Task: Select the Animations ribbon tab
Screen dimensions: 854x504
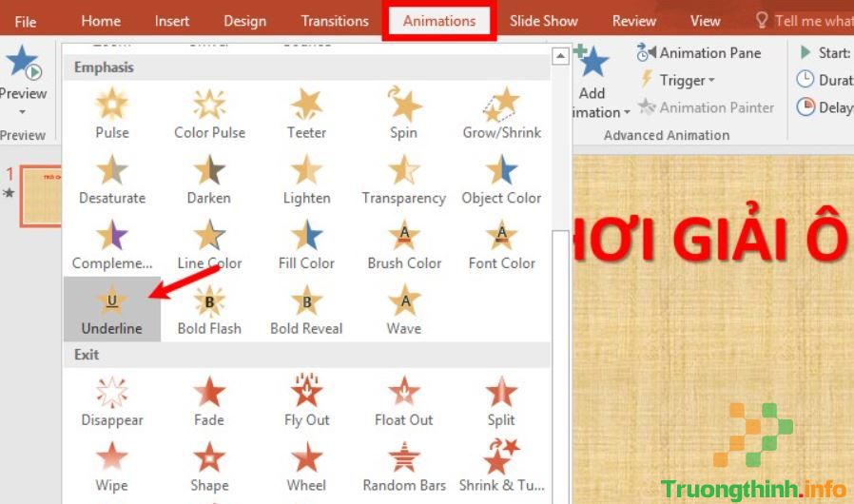Action: click(x=439, y=21)
